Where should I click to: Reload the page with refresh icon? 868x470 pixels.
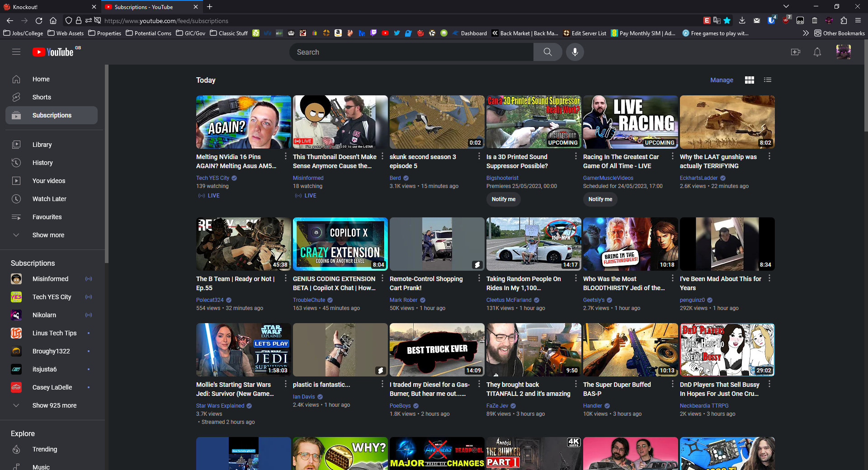pos(39,21)
